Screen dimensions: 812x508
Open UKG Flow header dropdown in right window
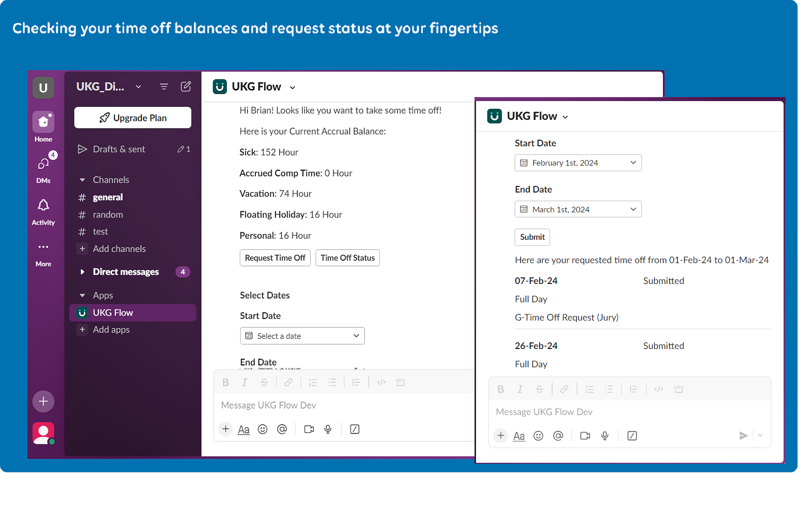pyautogui.click(x=565, y=117)
